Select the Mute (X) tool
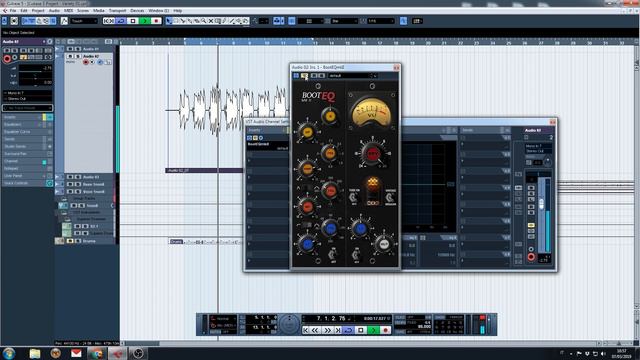 click(211, 21)
